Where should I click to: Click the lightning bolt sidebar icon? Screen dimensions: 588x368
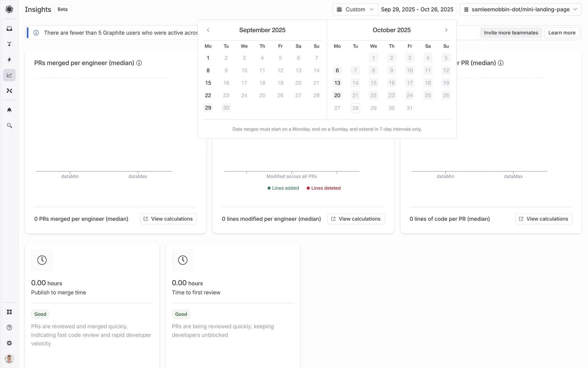click(x=9, y=59)
